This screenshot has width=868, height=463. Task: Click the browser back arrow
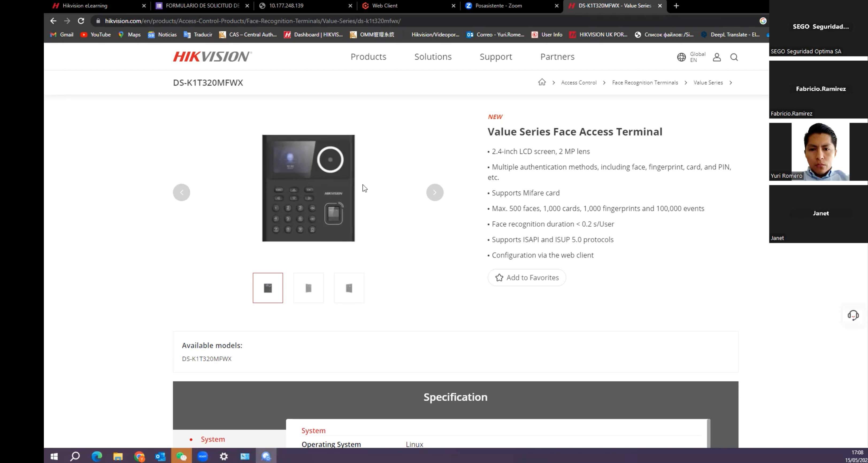[x=53, y=21]
